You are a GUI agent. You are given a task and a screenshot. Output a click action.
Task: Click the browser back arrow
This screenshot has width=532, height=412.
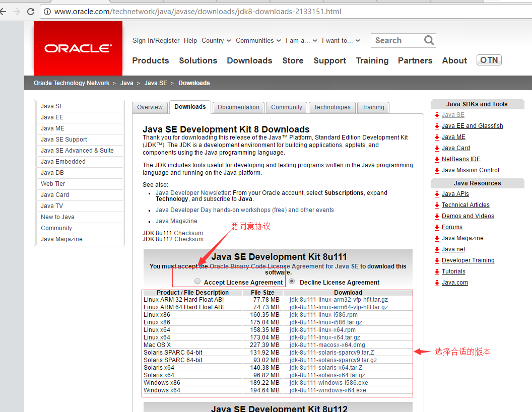click(x=3, y=12)
